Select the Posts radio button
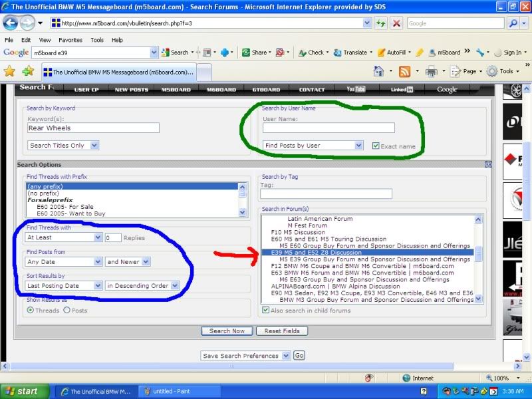Screen dimensions: 532x399 67,310
